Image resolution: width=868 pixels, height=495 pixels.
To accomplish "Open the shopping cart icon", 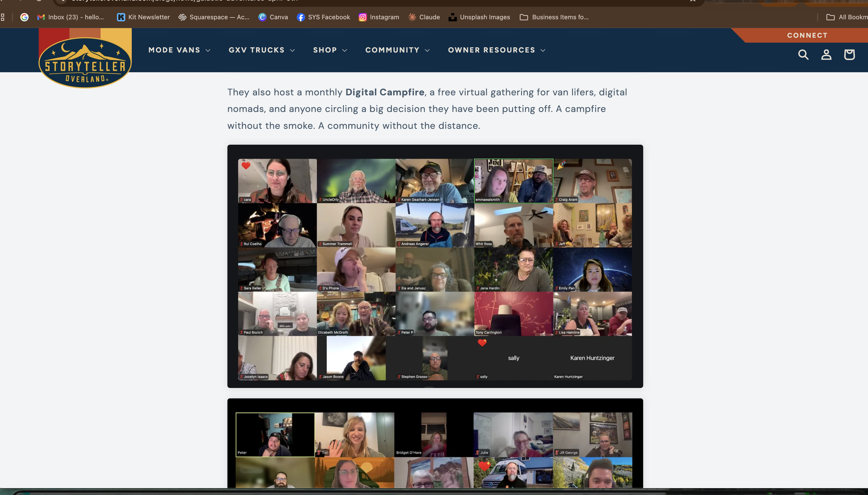I will click(x=849, y=54).
